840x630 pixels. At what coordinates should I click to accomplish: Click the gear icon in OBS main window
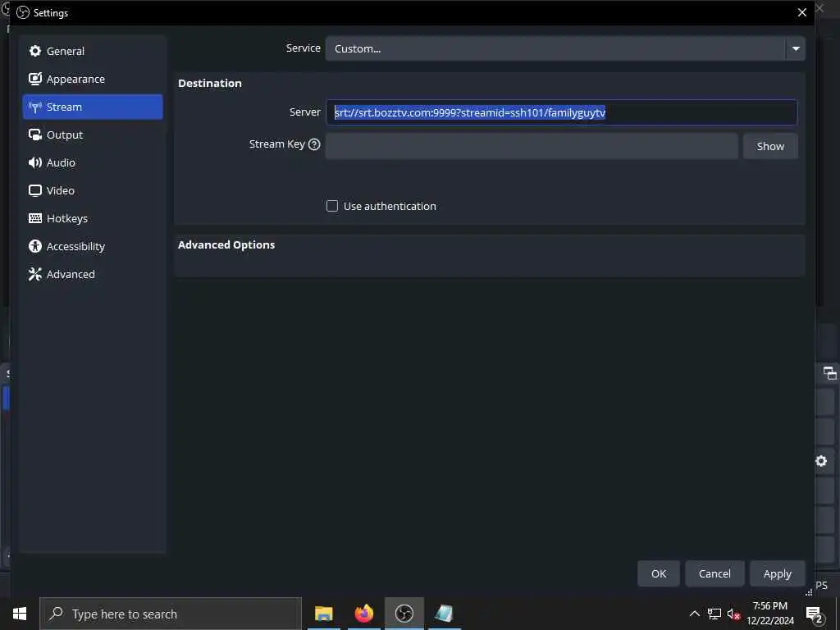pos(821,461)
